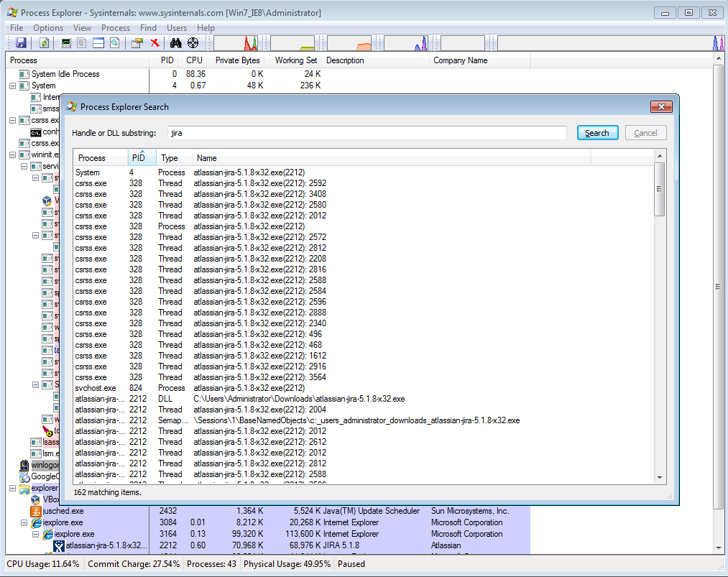Select the Semaphore BaseNamedObjects result row

[364, 420]
